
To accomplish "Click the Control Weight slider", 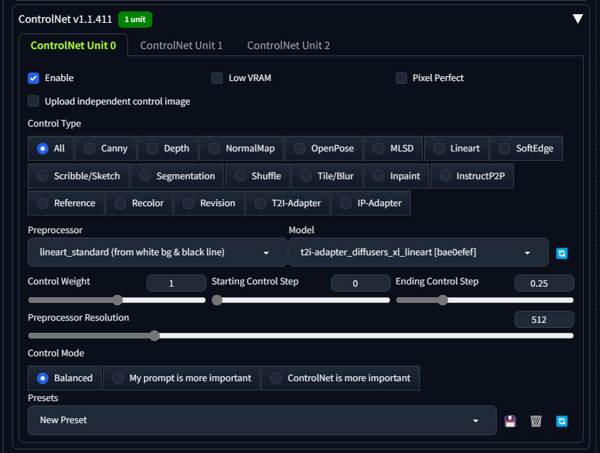I will pyautogui.click(x=117, y=300).
